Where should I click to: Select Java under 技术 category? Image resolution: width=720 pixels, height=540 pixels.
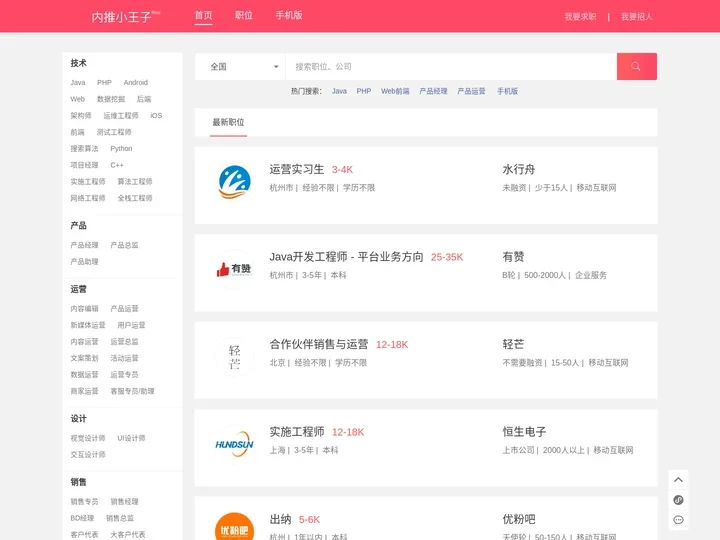pos(78,83)
